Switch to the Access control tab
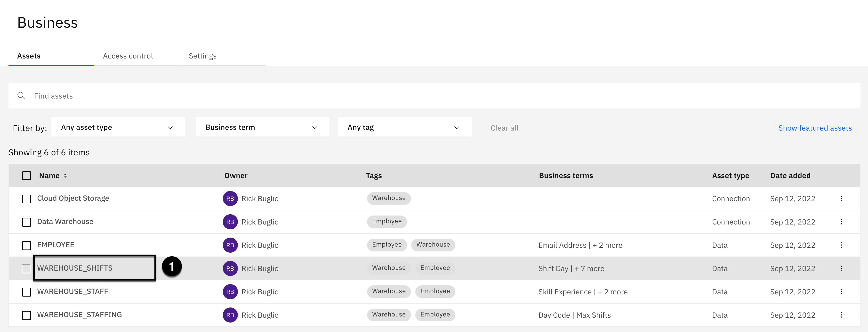This screenshot has height=332, width=868. [x=128, y=56]
